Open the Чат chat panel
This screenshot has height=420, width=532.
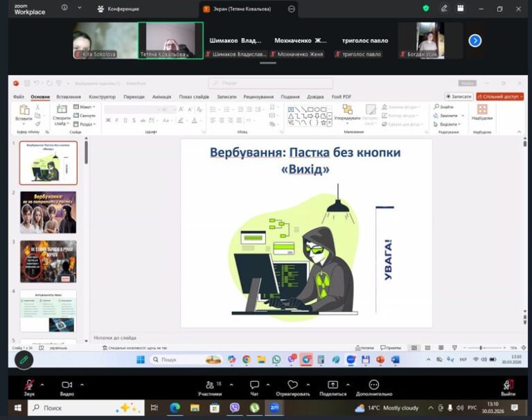tap(254, 385)
